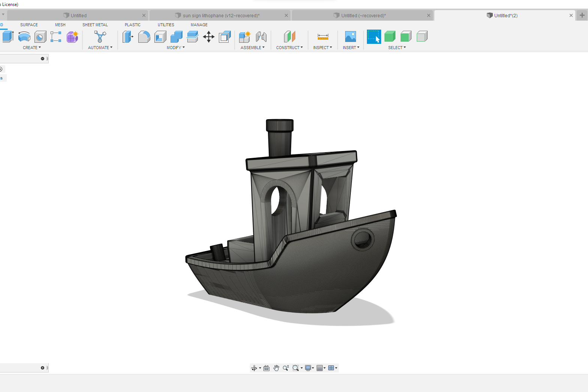Click the Measure tool icon

coord(323,37)
